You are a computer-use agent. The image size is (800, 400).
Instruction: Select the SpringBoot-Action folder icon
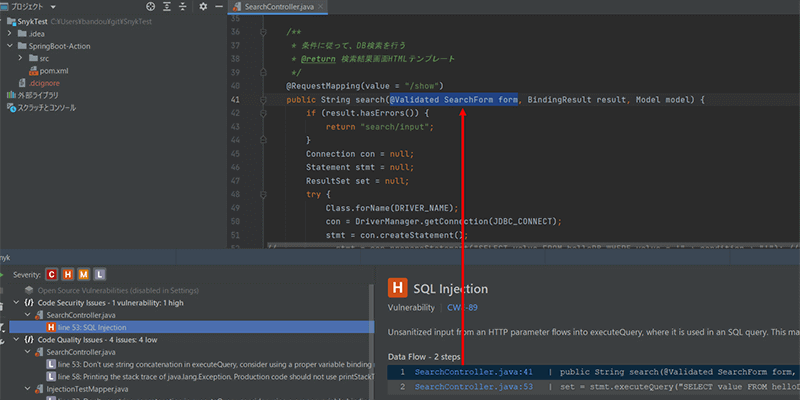(x=22, y=46)
